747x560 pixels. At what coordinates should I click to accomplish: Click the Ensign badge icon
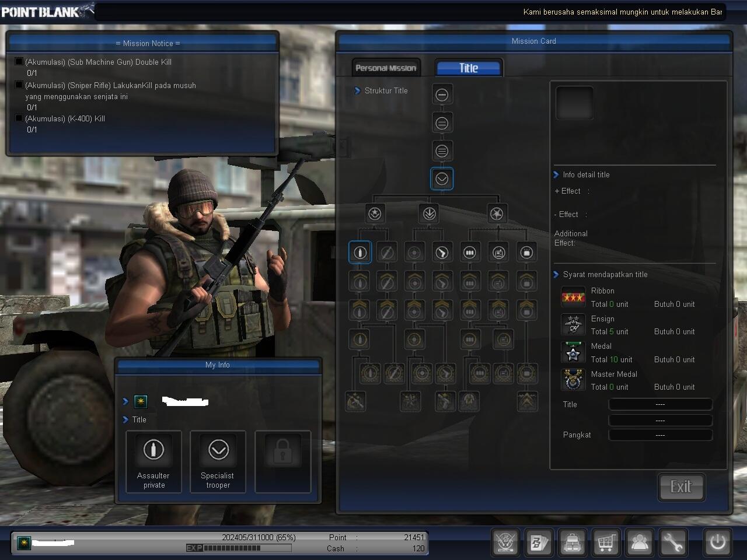pos(573,325)
